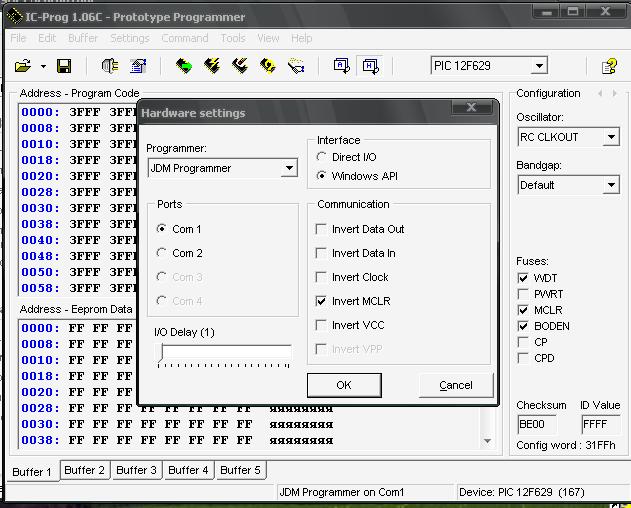This screenshot has width=631, height=508.
Task: Open the File menu
Action: (x=18, y=38)
